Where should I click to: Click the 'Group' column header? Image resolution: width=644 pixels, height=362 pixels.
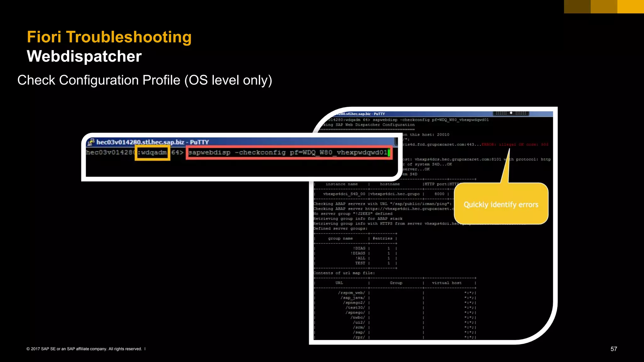396,283
